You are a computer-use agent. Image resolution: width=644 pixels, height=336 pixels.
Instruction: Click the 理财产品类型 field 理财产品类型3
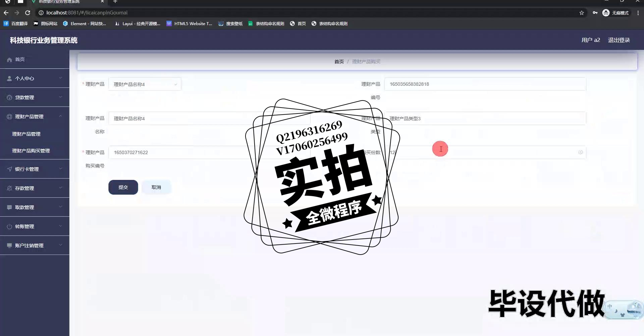pyautogui.click(x=485, y=118)
